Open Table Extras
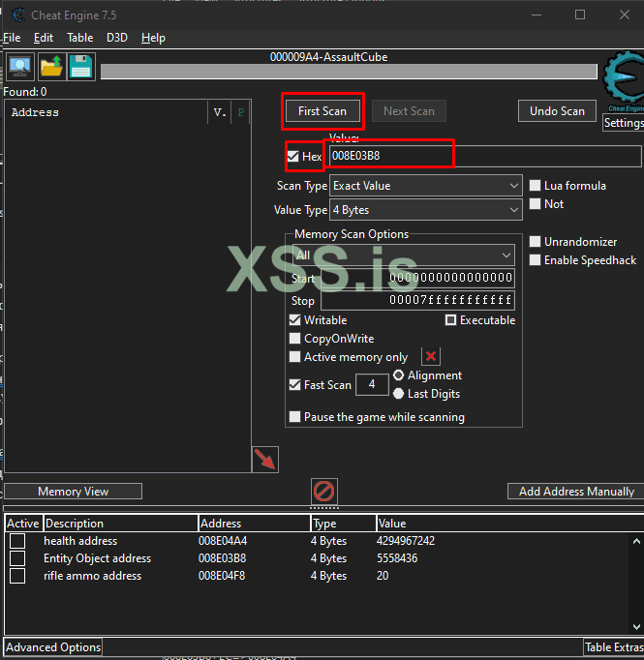The width and height of the screenshot is (644, 660). pyautogui.click(x=614, y=647)
